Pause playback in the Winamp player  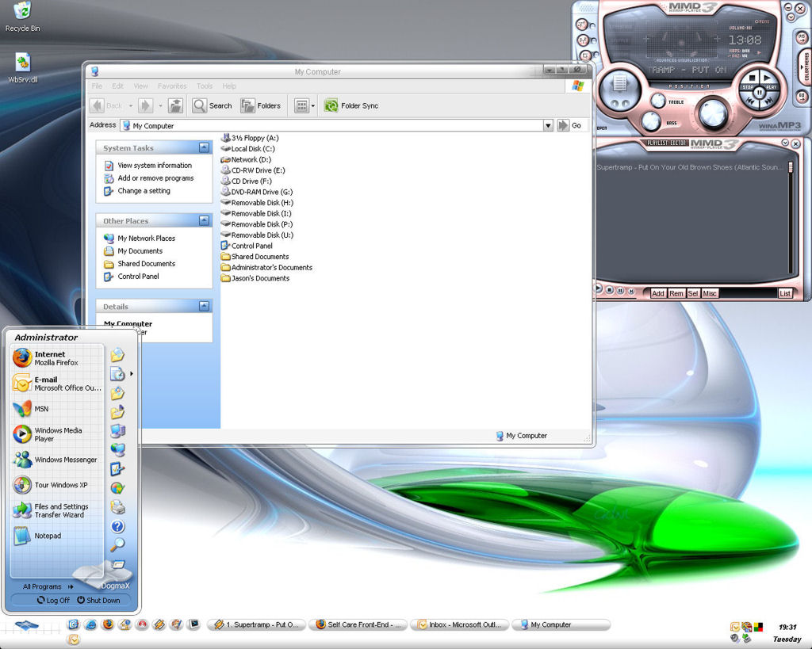[759, 93]
